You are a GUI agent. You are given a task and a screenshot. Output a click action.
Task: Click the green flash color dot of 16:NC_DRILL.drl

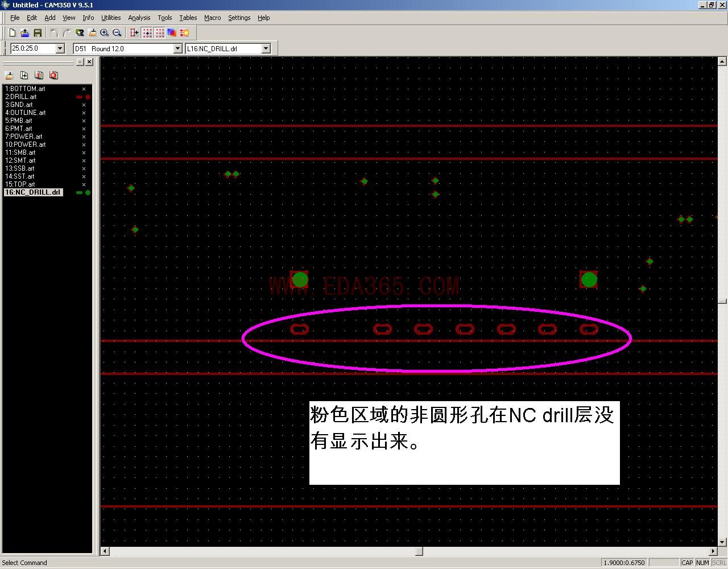click(x=88, y=192)
